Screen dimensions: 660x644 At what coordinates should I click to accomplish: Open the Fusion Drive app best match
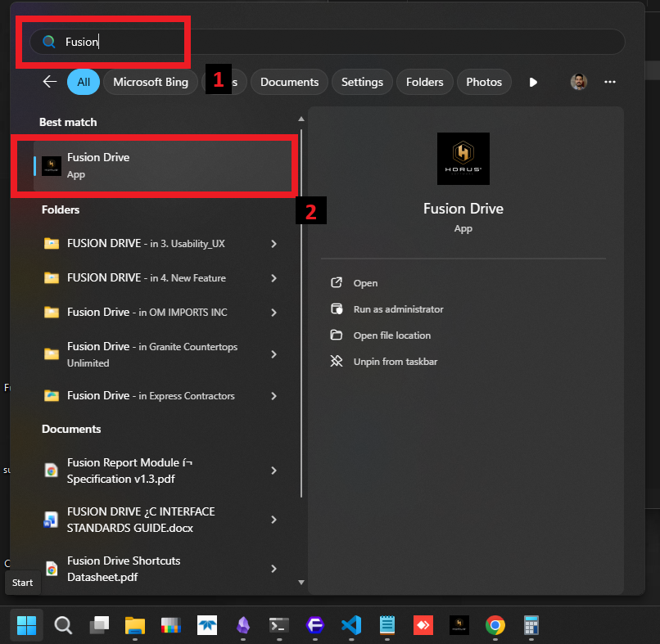pos(162,166)
